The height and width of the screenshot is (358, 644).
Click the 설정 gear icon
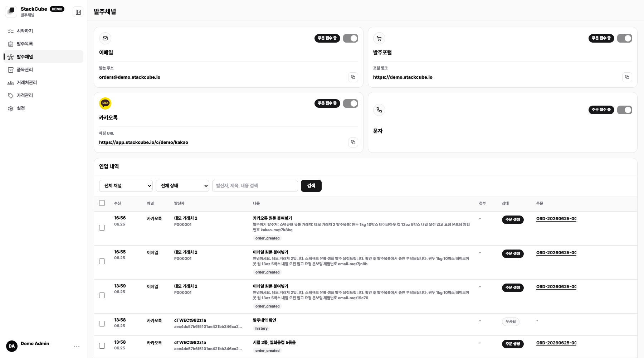coord(11,108)
